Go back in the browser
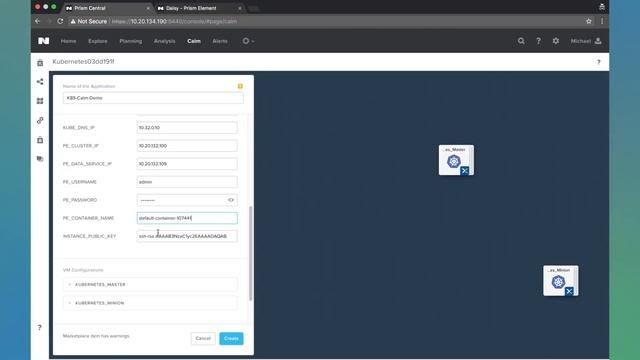Viewport: 640px width, 360px height. click(x=38, y=21)
